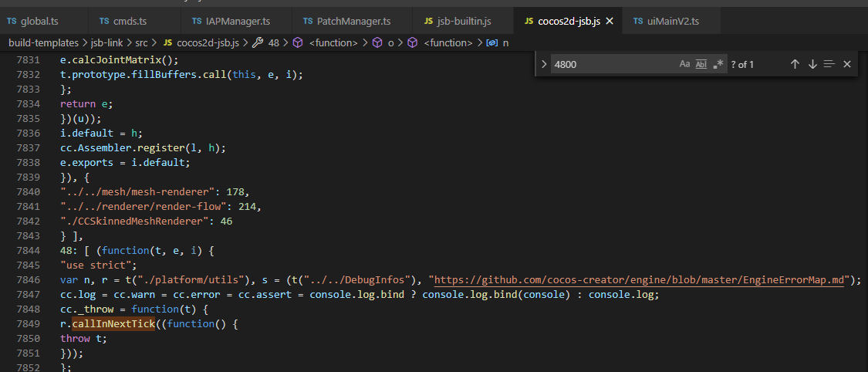Go to next match arrow
The height and width of the screenshot is (372, 868).
(812, 65)
